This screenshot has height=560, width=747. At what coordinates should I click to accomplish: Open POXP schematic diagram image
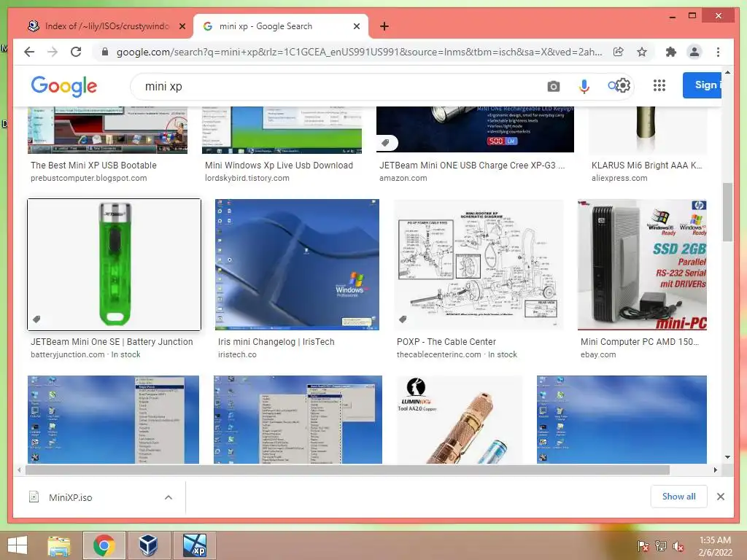coord(479,264)
